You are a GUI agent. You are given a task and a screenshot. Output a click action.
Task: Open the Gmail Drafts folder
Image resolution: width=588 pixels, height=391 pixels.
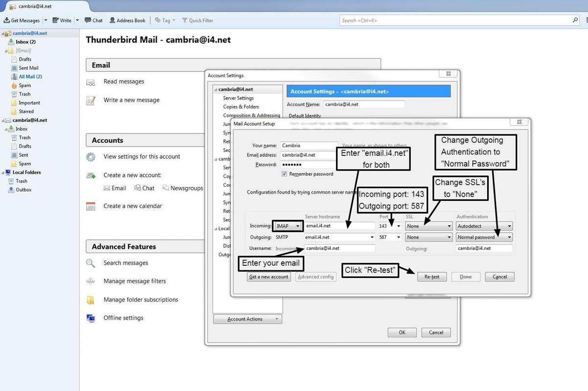(25, 59)
